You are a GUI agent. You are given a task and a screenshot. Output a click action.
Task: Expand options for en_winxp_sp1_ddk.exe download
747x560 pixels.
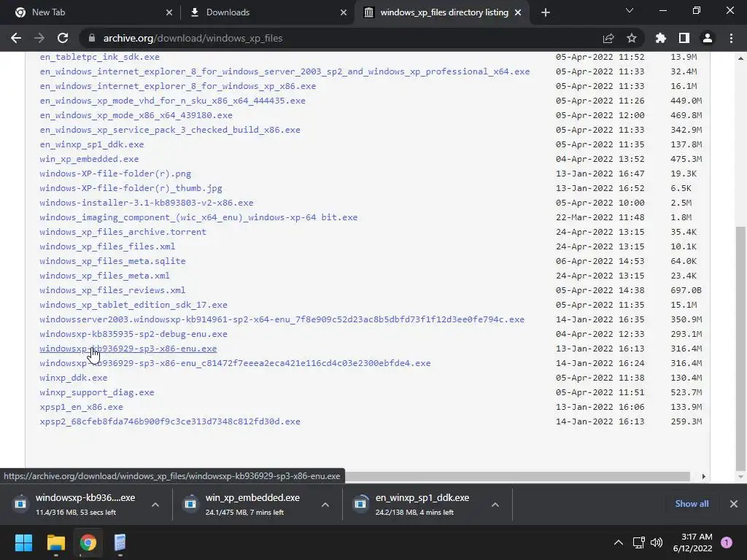click(495, 505)
